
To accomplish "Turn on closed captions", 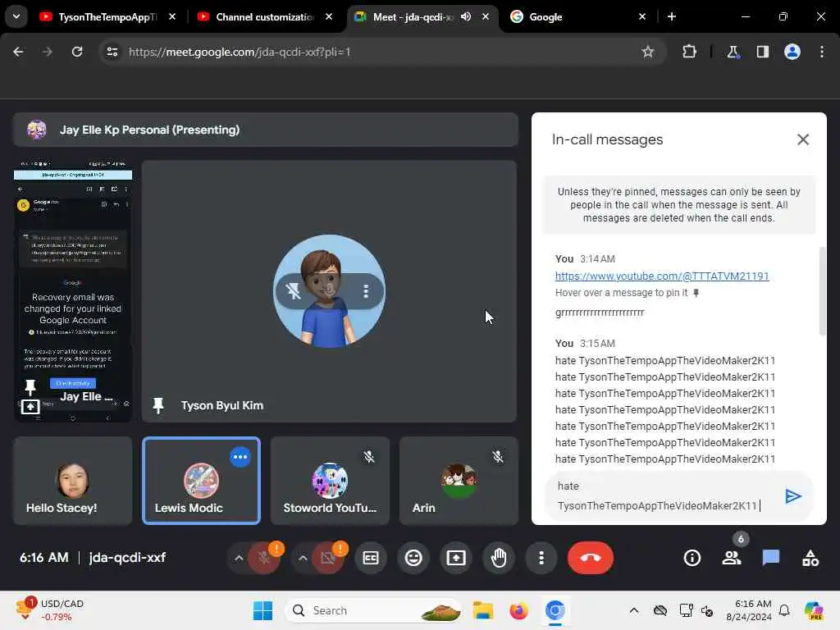I will click(x=371, y=558).
